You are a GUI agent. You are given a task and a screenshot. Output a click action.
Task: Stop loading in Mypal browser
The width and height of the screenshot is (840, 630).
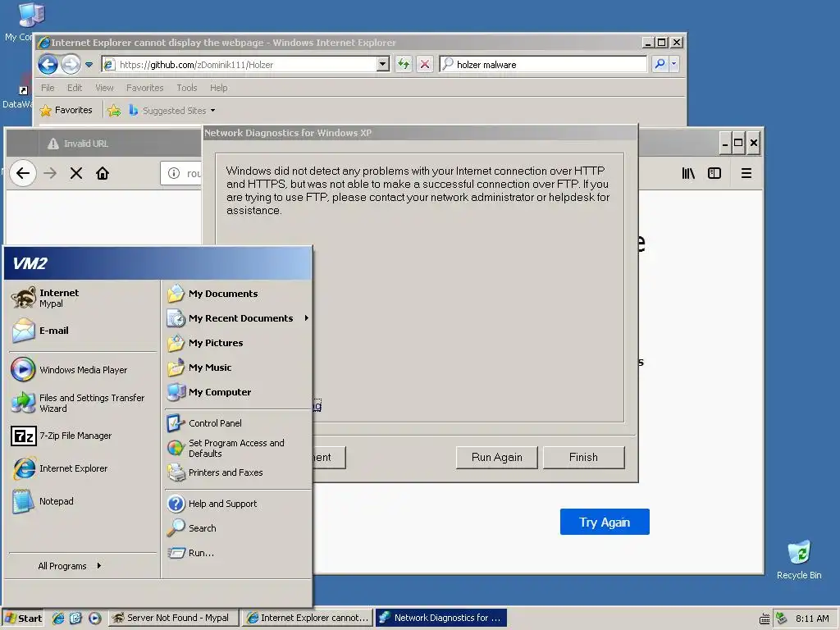[76, 173]
